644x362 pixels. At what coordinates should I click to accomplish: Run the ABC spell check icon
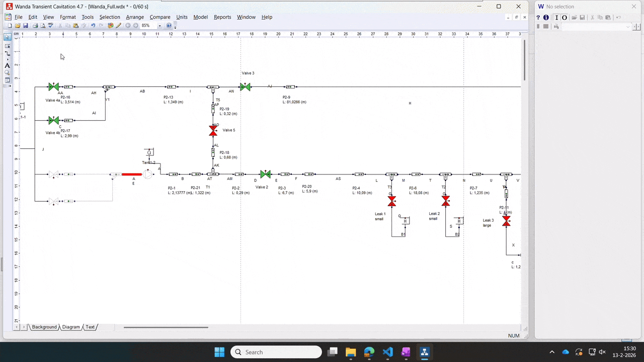(x=50, y=26)
